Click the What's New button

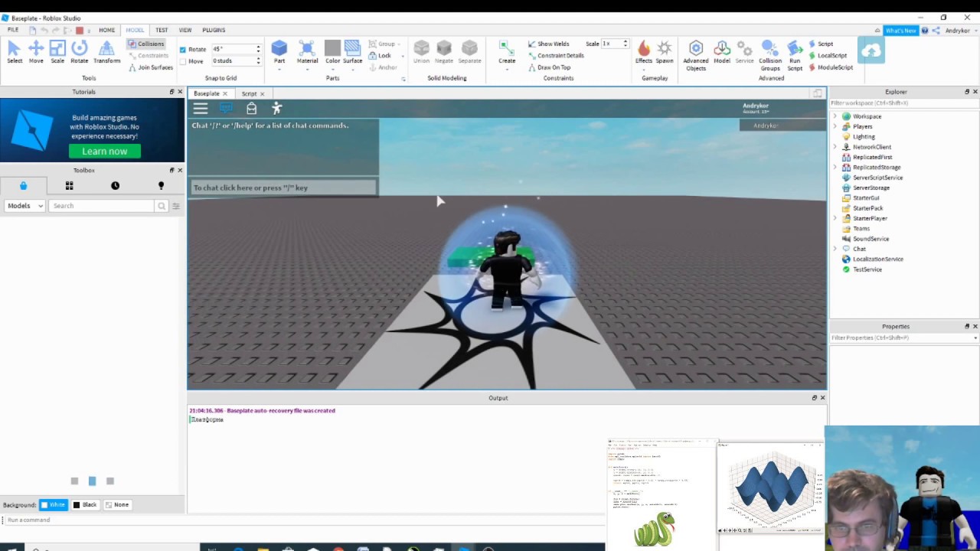900,31
